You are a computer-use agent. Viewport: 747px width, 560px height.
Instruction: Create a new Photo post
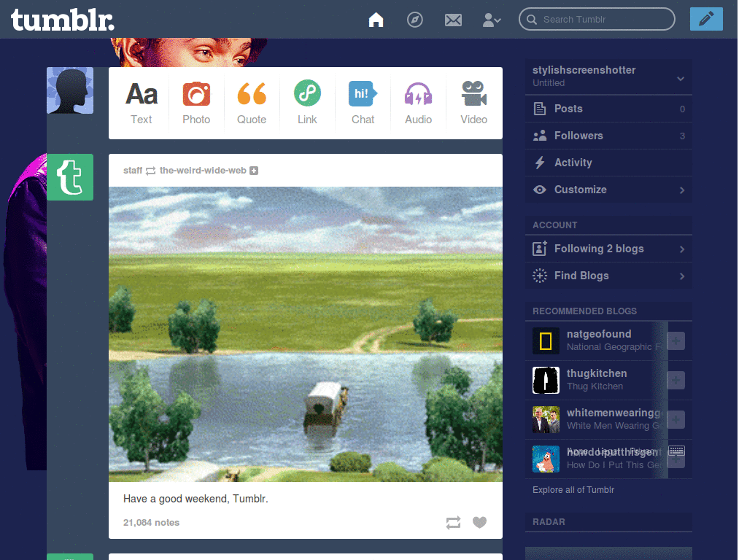[196, 103]
